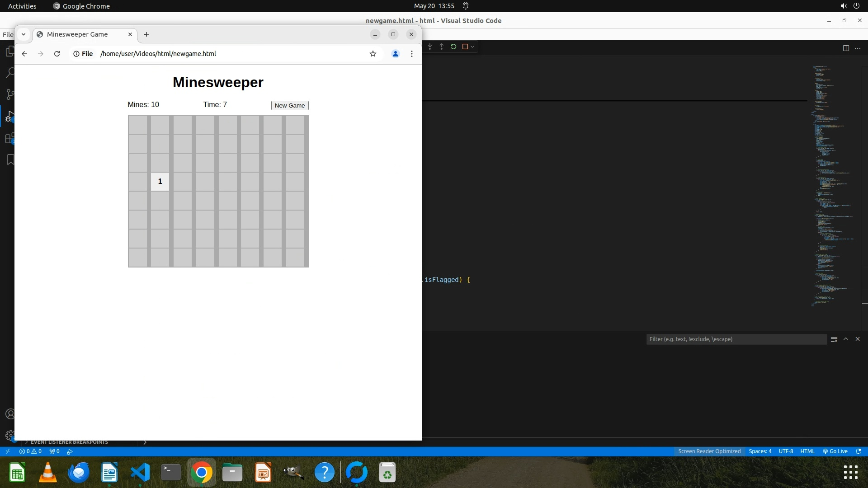The image size is (868, 488).
Task: Restart the debugging session in VS Code
Action: point(453,47)
